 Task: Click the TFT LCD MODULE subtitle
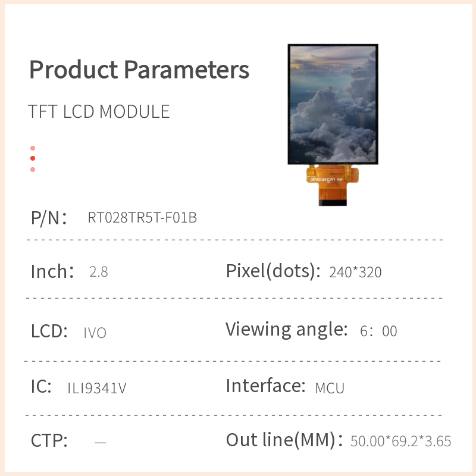click(99, 112)
